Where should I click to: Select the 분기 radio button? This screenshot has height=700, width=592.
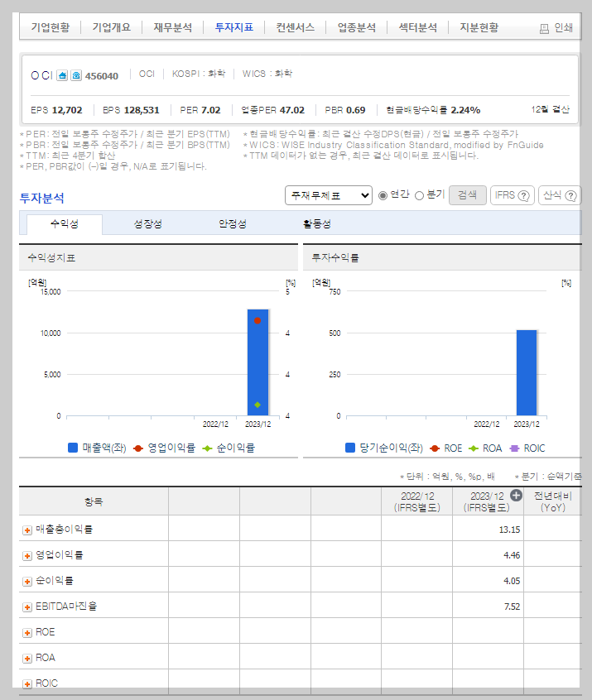tap(419, 195)
